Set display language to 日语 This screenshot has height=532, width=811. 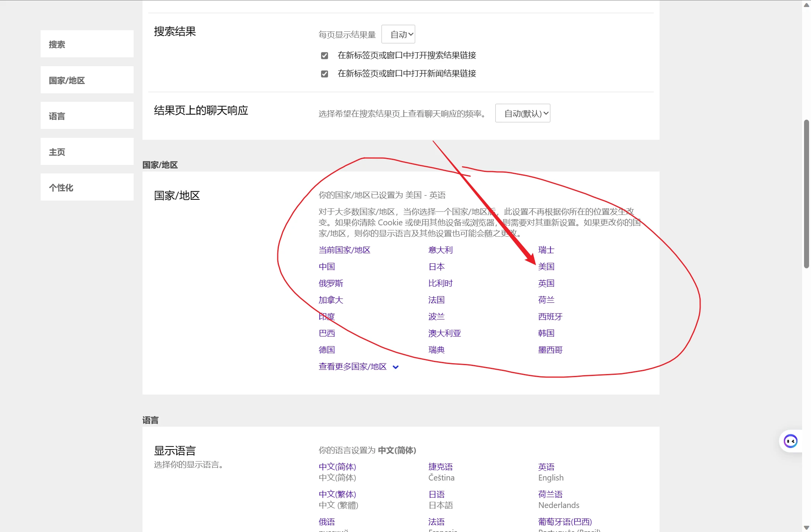[x=436, y=494]
